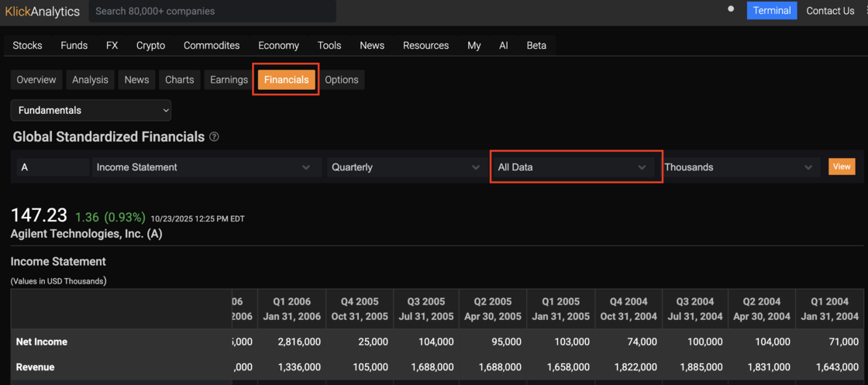Click the Agilent Technologies, Inc. (A) name
This screenshot has height=385, width=868.
click(86, 234)
